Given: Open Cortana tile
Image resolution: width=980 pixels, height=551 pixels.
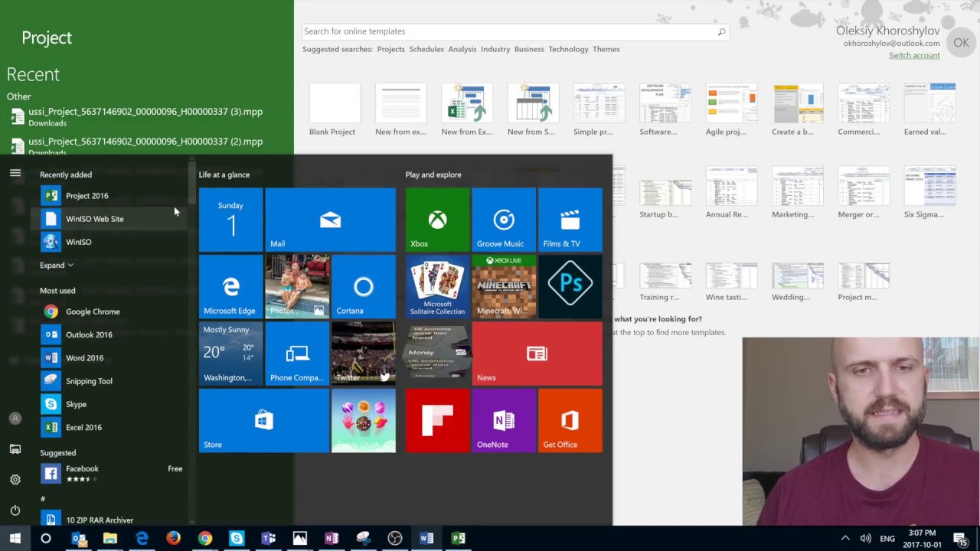Looking at the screenshot, I should pos(364,287).
